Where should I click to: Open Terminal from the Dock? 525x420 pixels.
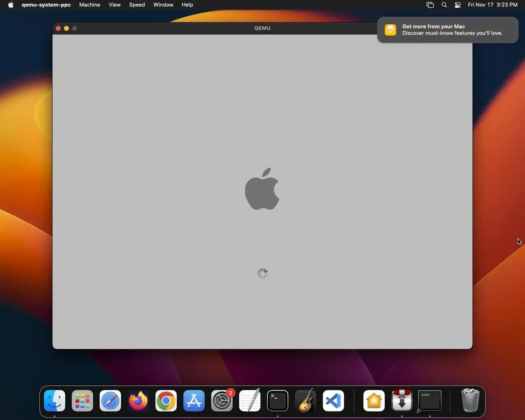click(278, 401)
